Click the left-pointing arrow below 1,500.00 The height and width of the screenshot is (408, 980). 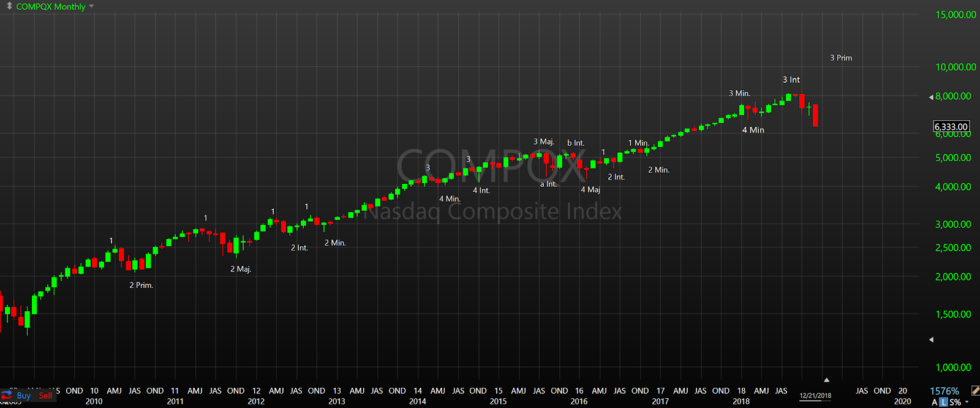(931, 339)
